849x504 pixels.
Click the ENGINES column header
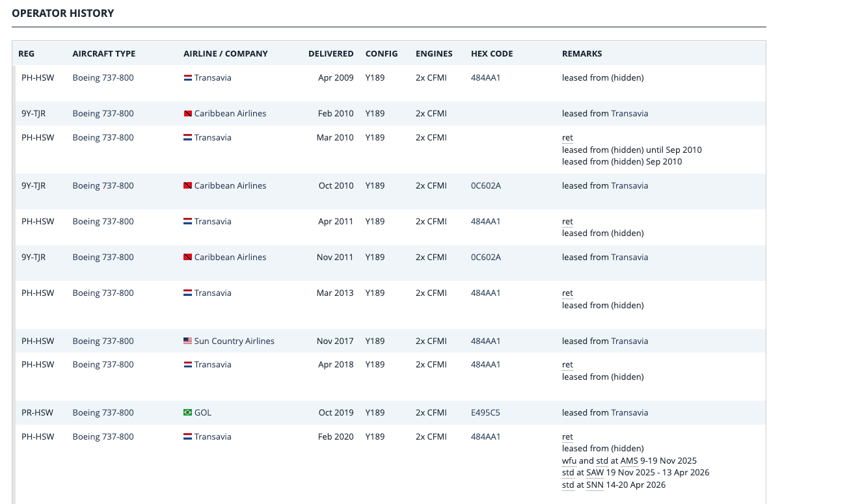click(x=434, y=54)
